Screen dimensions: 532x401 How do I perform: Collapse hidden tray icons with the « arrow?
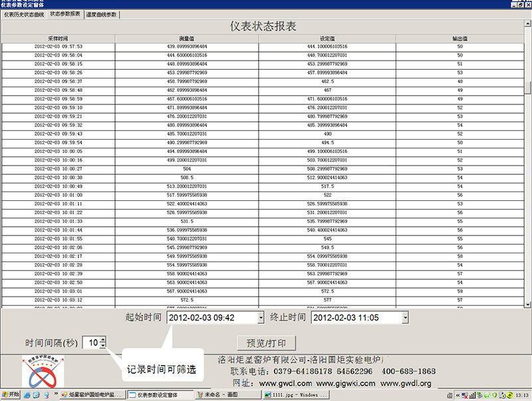[x=458, y=394]
